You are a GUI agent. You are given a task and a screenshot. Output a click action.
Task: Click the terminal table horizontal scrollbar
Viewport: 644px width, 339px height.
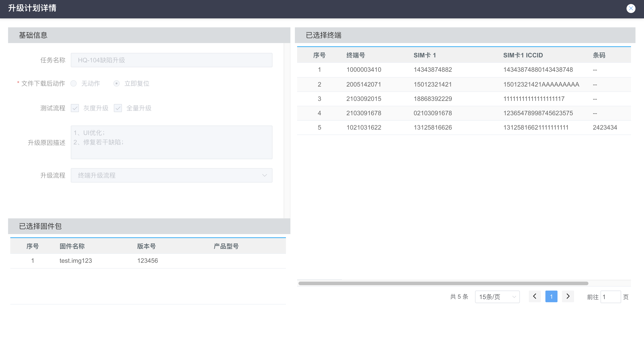(x=443, y=283)
